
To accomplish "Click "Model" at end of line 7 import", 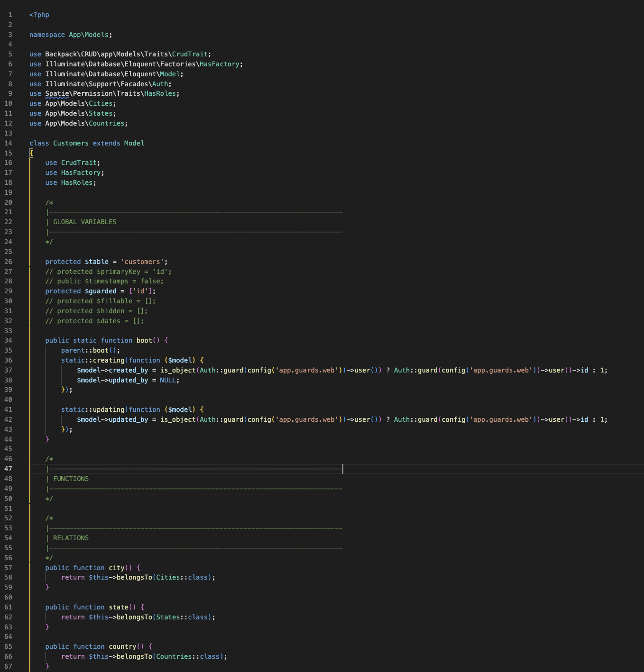I will (x=170, y=74).
